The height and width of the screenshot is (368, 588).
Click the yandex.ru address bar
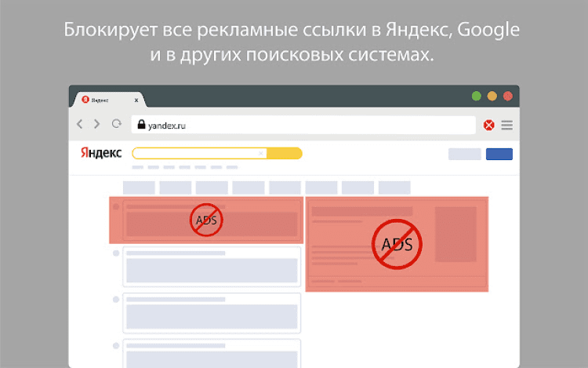(x=303, y=125)
